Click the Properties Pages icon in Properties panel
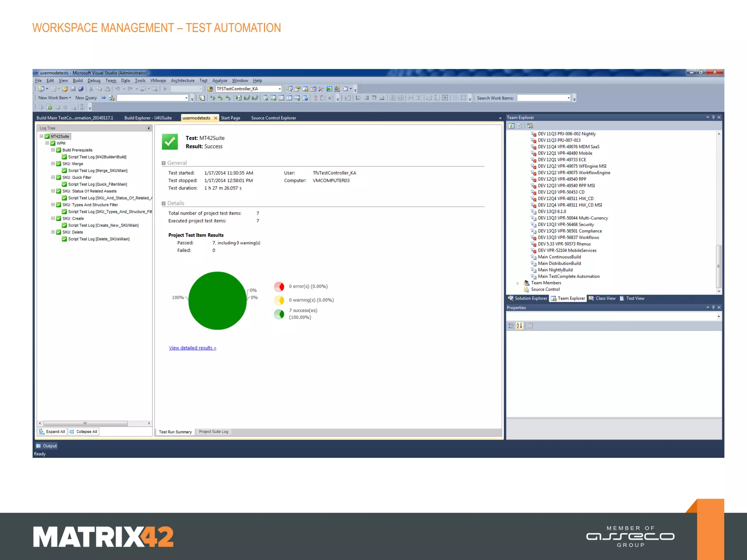Screen dimensions: 747x560 click(x=530, y=326)
